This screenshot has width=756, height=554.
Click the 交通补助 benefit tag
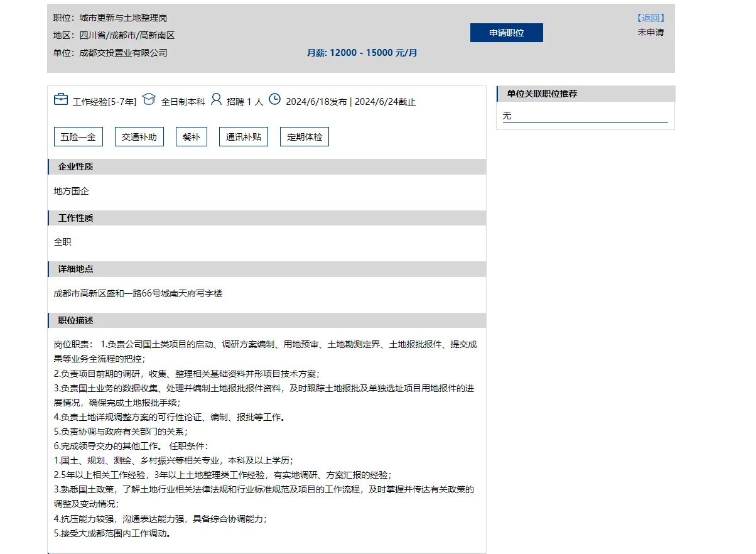click(139, 136)
